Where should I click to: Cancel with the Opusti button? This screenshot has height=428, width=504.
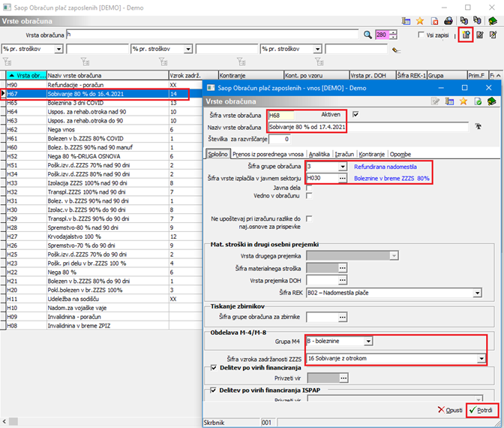pyautogui.click(x=450, y=410)
